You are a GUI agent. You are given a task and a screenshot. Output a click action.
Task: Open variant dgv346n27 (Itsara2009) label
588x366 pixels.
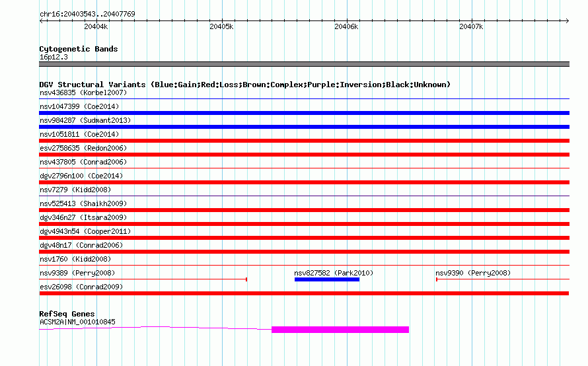point(83,217)
